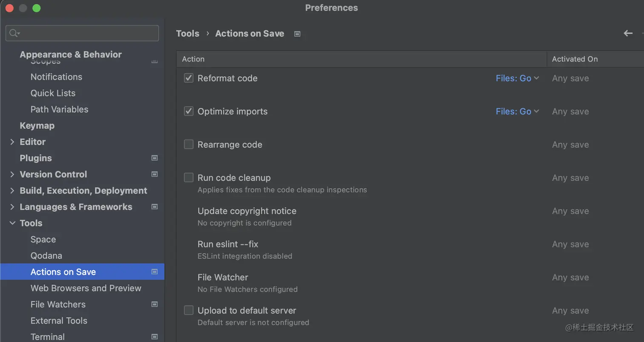Disable the Optimize imports checkbox

(189, 111)
